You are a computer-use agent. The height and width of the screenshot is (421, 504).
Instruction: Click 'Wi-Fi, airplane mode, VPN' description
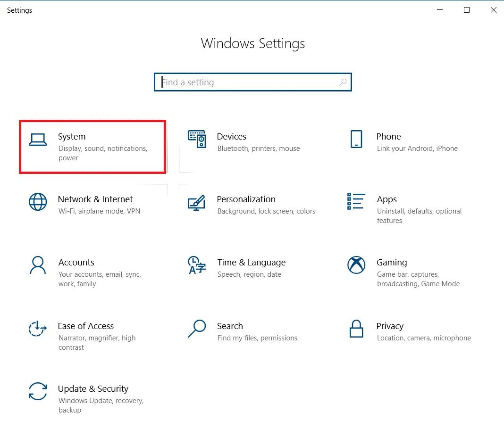coord(99,211)
